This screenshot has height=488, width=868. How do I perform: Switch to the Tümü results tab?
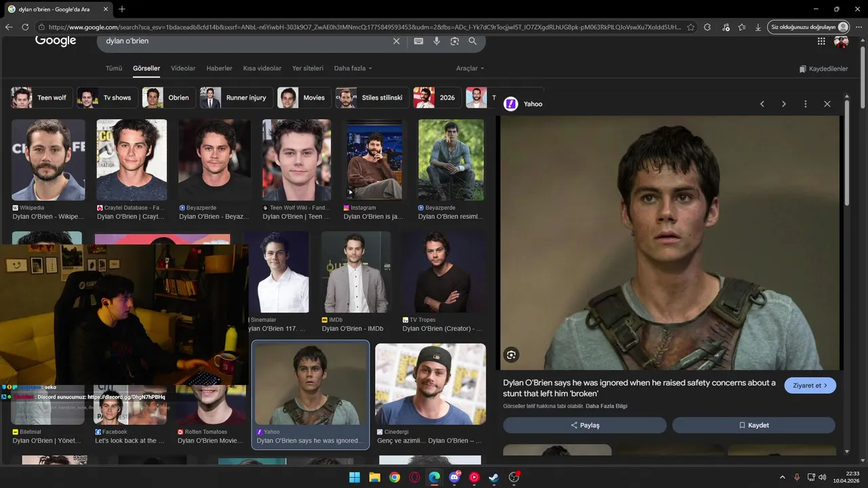tap(114, 68)
